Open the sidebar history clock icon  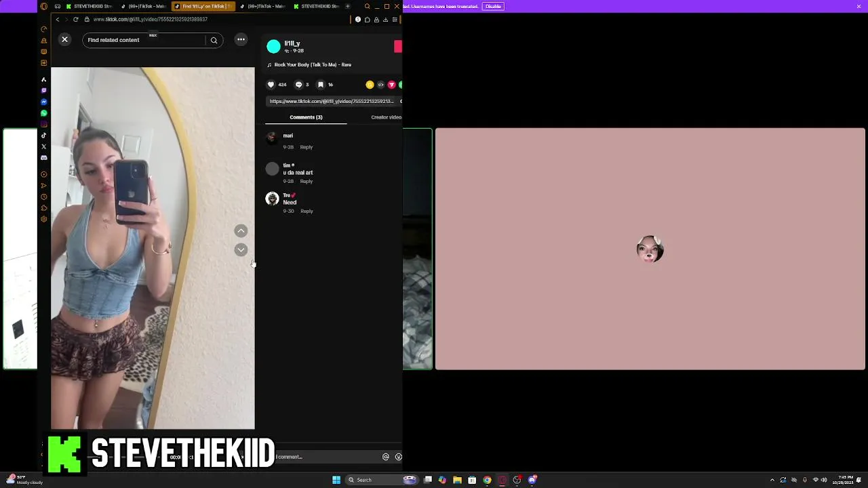point(44,197)
